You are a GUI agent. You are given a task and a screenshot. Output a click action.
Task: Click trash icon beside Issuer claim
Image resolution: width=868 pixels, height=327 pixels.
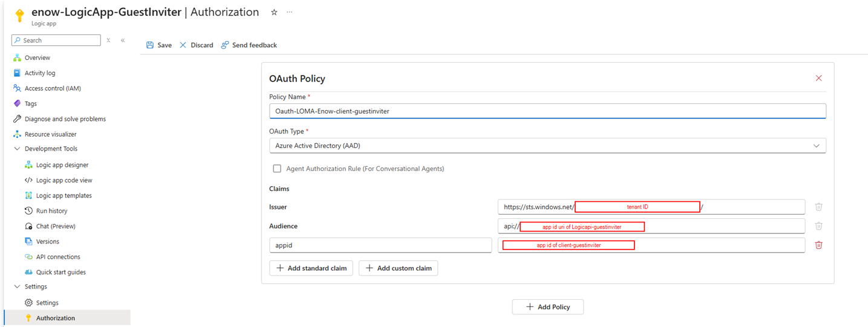click(818, 207)
